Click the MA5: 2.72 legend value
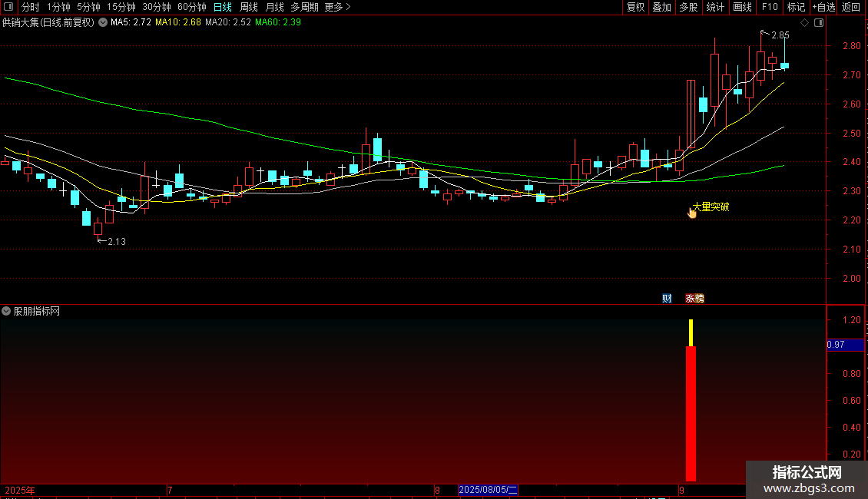Image resolution: width=868 pixels, height=499 pixels. 131,22
